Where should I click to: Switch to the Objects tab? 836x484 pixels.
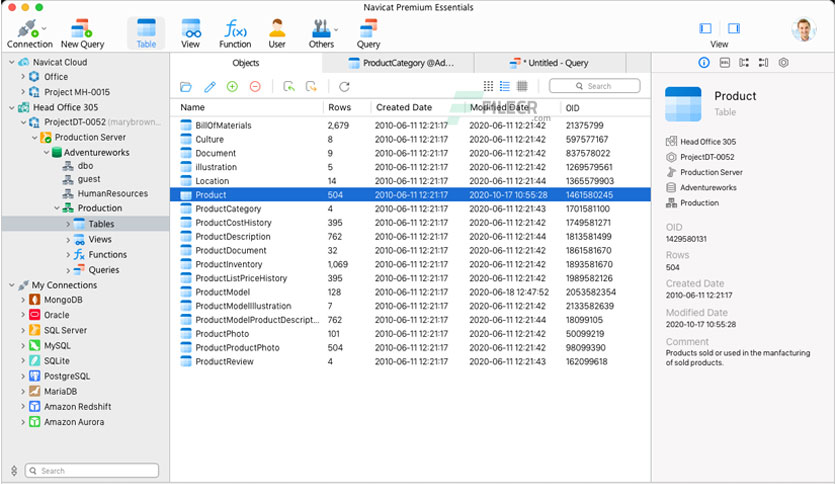(x=246, y=63)
